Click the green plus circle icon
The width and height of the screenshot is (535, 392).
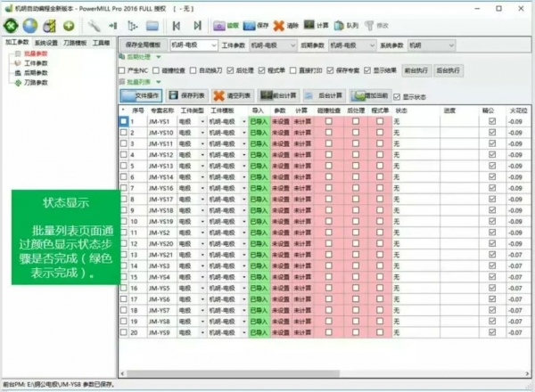pyautogui.click(x=69, y=26)
